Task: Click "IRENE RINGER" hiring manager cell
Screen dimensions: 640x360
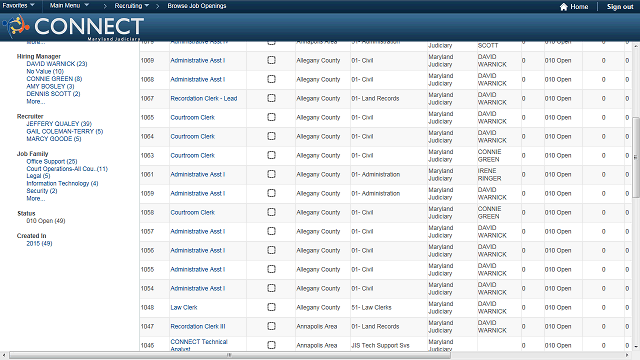Action: pos(489,174)
